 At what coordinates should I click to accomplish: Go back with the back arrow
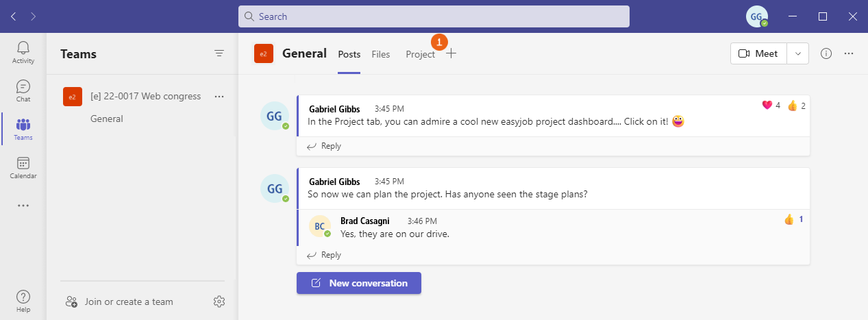click(x=13, y=16)
